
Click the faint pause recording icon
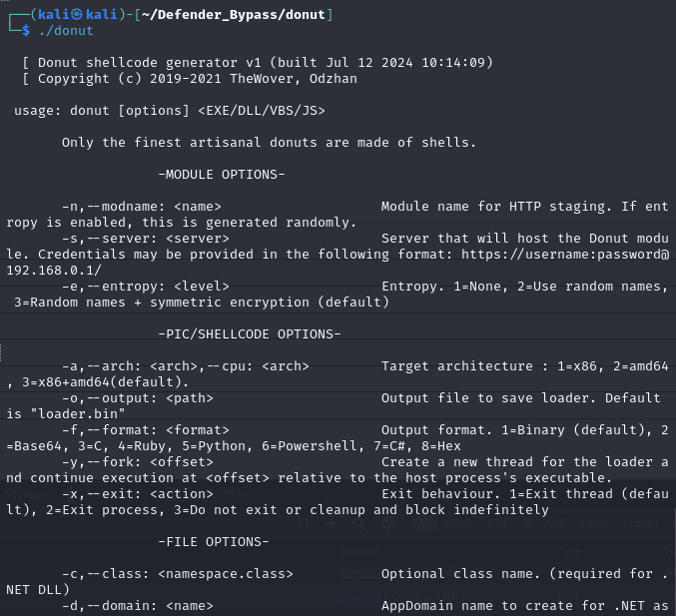point(304,523)
